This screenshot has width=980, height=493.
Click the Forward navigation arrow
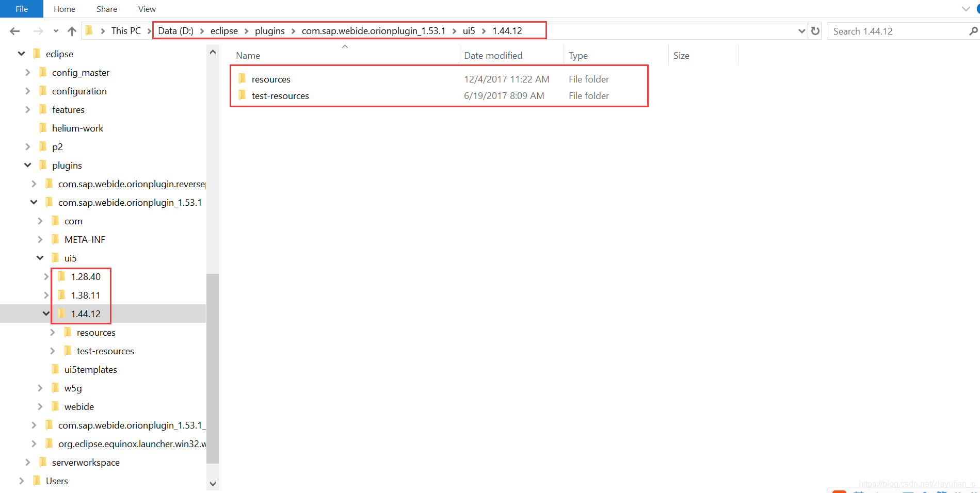click(38, 31)
